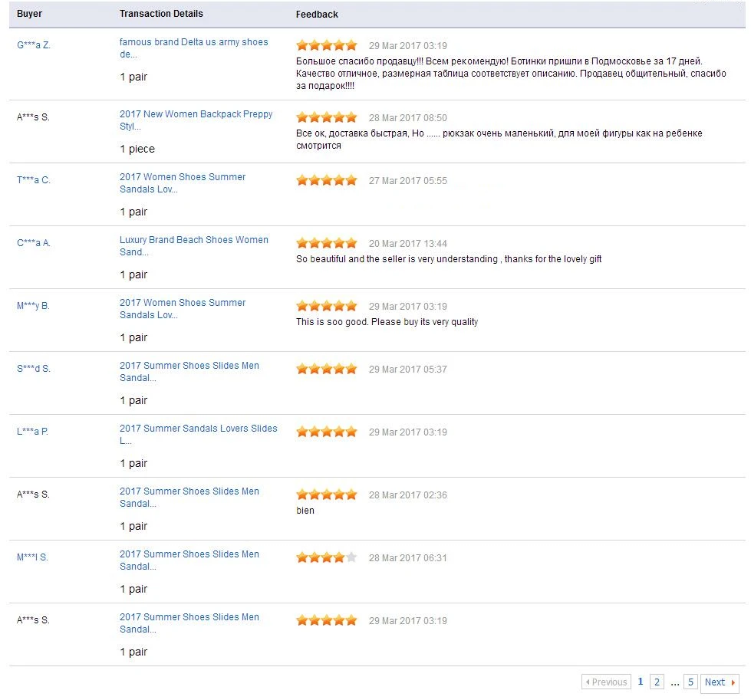Click star rating in G***a Z. review
The image size is (751, 700).
327,45
